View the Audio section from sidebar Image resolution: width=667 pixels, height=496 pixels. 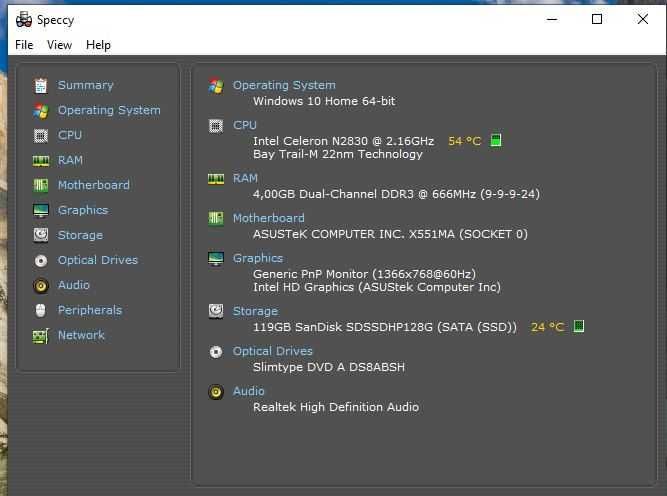click(74, 285)
